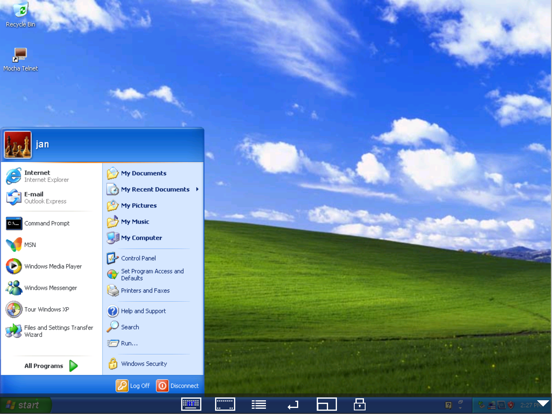Click the Log Off button

[133, 386]
